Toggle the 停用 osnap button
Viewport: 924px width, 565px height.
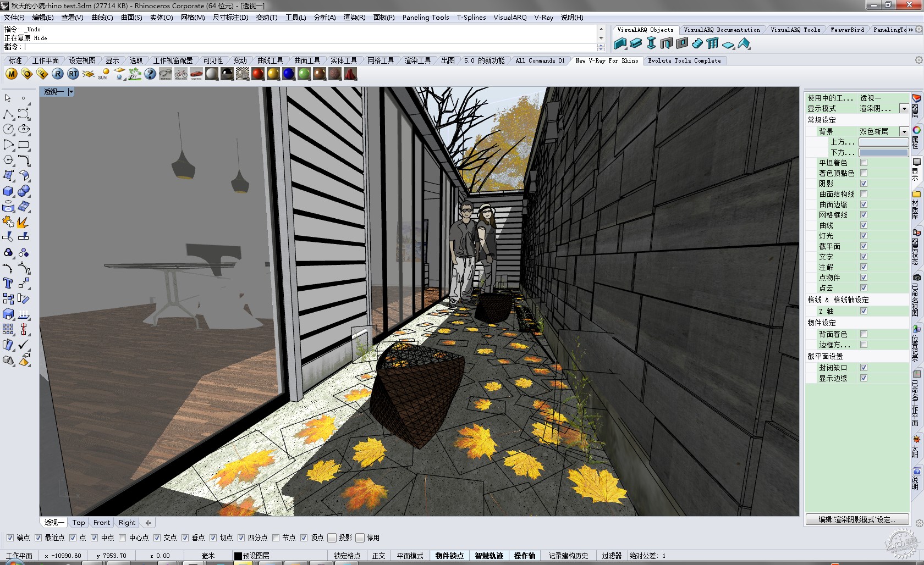pos(360,538)
